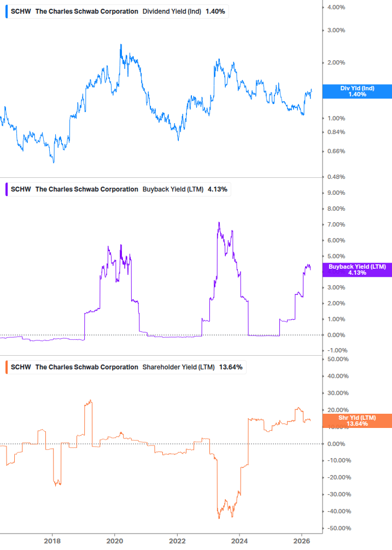Click the SCHW ticker in the Buyback Yield legend
Screen dimensions: 392x550
21,189
